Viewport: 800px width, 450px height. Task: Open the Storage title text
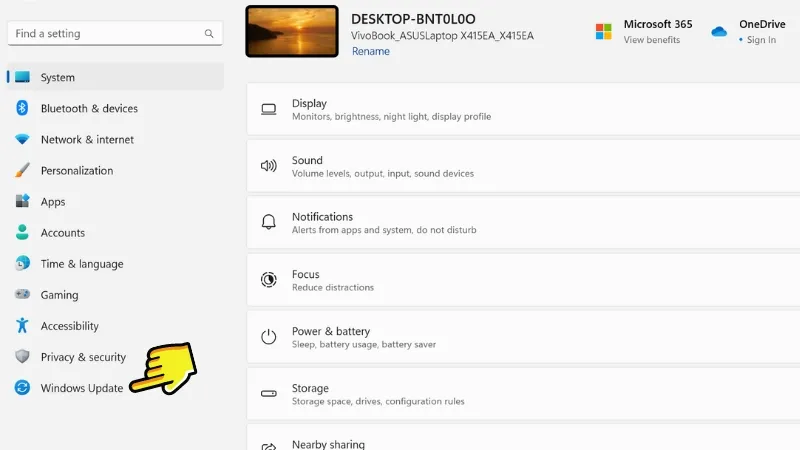click(x=310, y=388)
